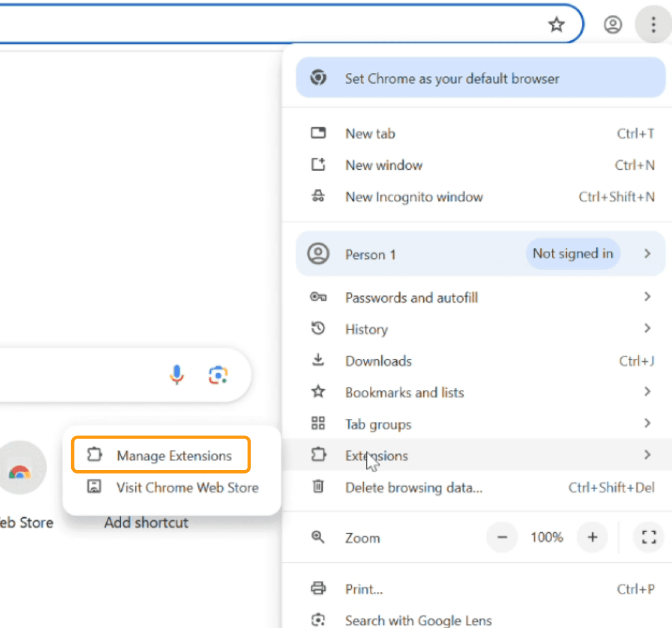The width and height of the screenshot is (672, 628).
Task: Start voice search with microphone icon
Action: (x=176, y=375)
